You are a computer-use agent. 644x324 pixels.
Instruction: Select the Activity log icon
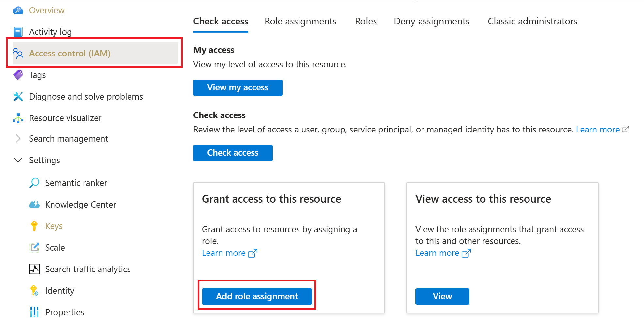point(17,31)
